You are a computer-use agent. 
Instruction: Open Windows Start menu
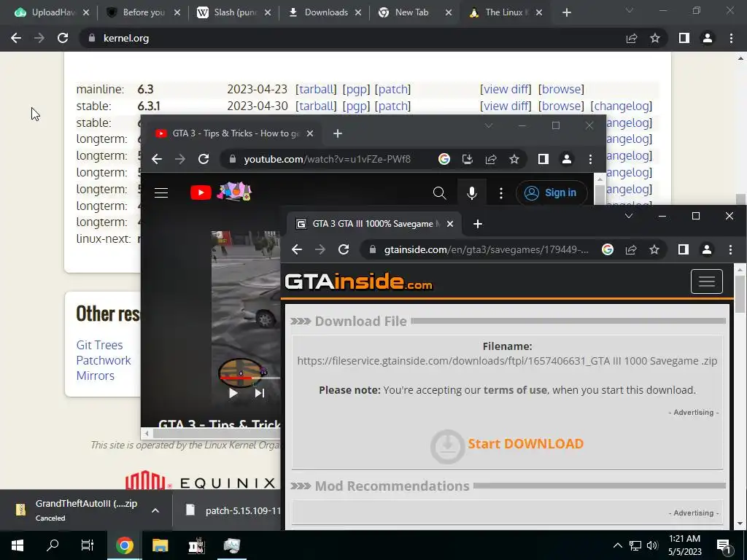click(x=18, y=545)
